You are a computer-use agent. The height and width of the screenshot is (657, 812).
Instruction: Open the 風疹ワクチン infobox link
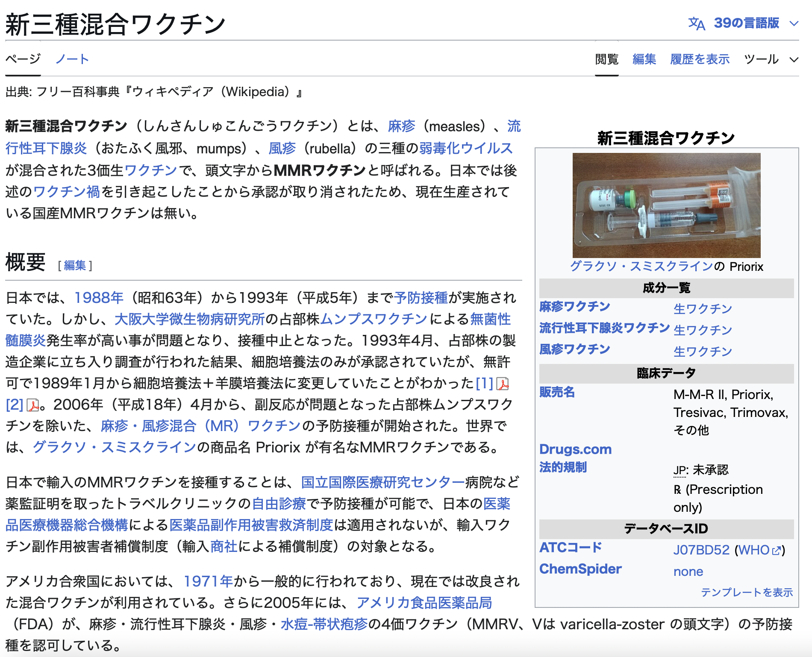coord(574,349)
